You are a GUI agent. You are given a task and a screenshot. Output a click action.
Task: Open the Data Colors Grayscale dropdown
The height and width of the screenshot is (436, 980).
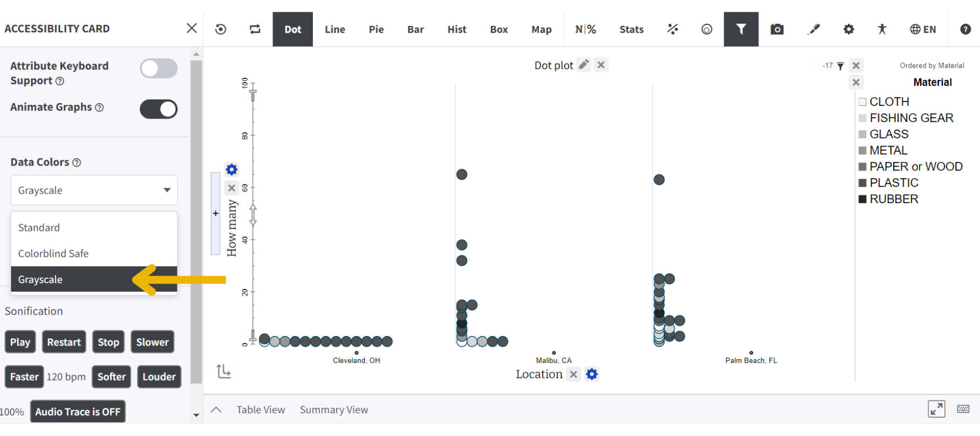tap(94, 190)
